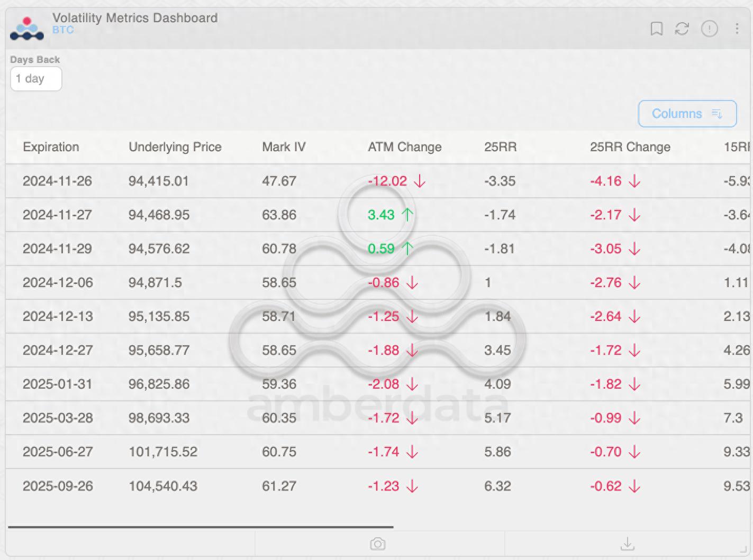The image size is (753, 560).
Task: Open the Days Back 1 day dropdown
Action: coord(36,79)
